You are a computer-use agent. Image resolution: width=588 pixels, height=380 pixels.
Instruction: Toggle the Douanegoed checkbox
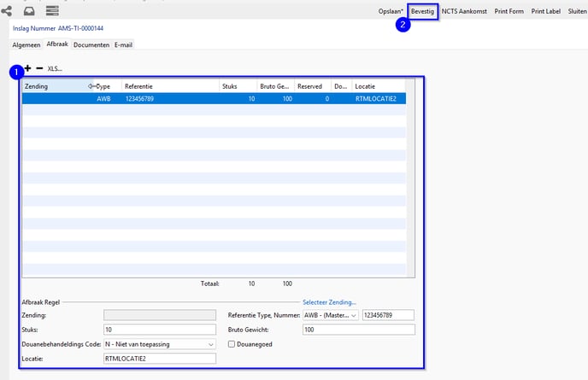click(x=232, y=344)
